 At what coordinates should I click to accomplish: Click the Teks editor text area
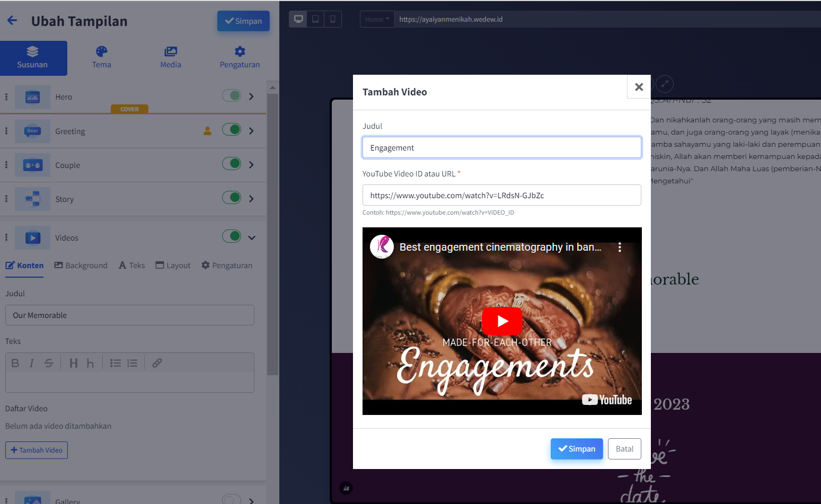[130, 382]
